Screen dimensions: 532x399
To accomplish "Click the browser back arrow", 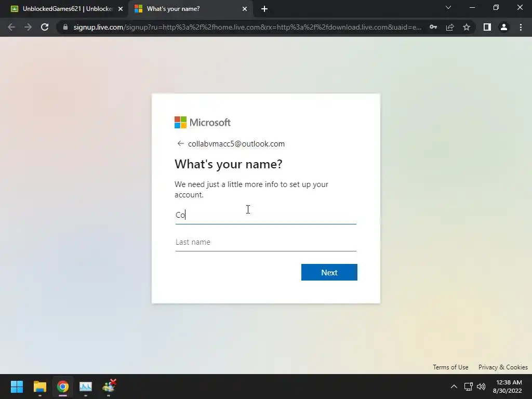I will click(x=11, y=27).
